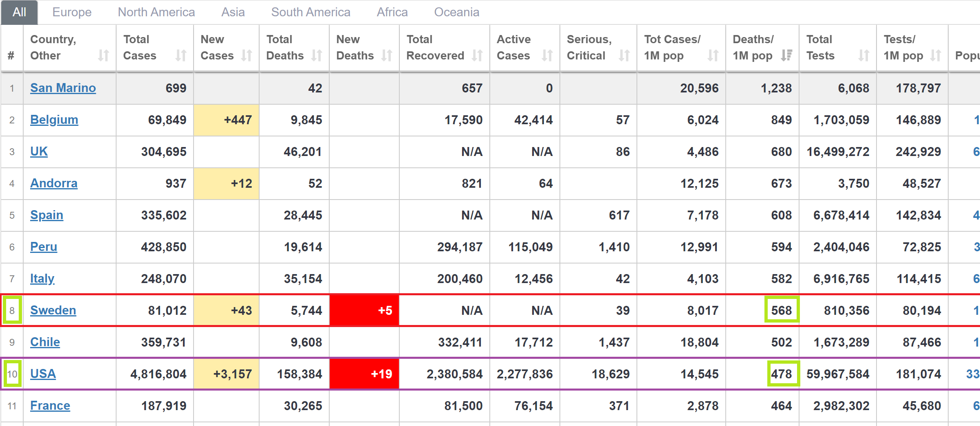Click Andorra's +12 new cases cell
Viewport: 980px width, 426px height.
click(227, 183)
